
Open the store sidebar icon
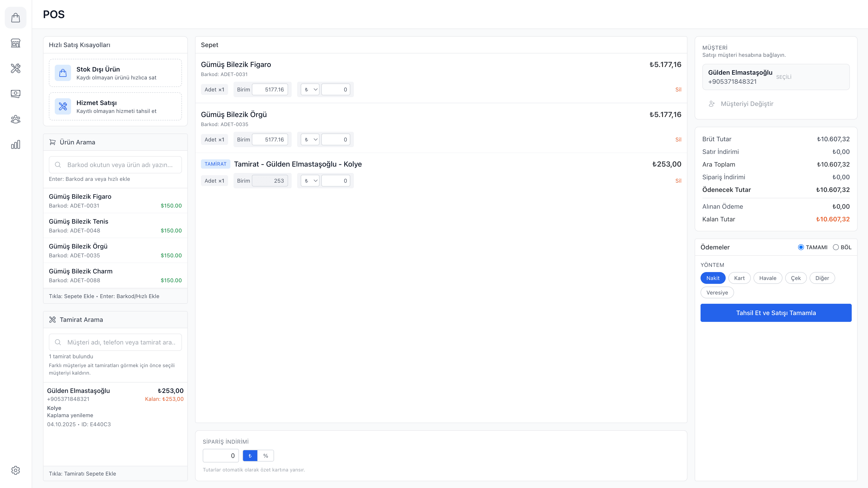point(15,43)
